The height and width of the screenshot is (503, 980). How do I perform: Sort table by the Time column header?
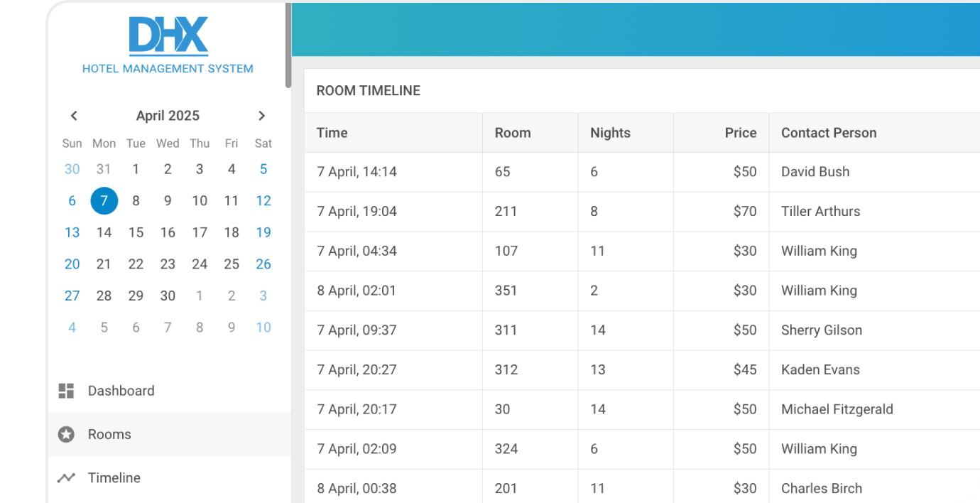pos(393,133)
